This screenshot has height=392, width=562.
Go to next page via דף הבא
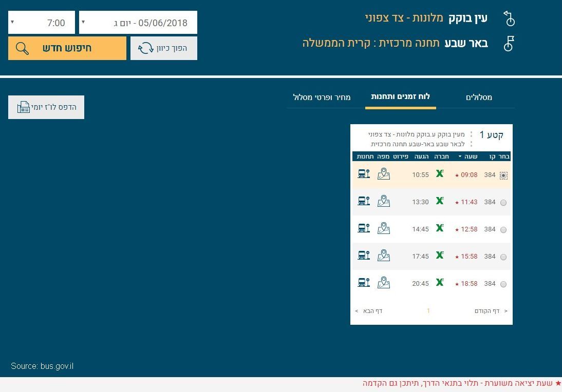click(x=369, y=311)
